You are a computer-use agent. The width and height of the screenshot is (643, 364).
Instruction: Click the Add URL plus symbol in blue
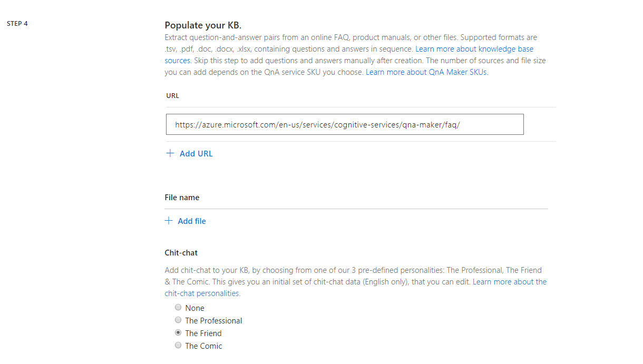coord(170,153)
